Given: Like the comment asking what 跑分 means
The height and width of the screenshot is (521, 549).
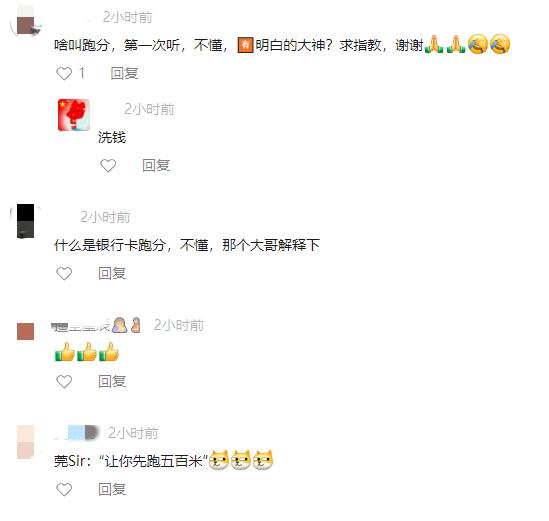Looking at the screenshot, I should pyautogui.click(x=64, y=74).
